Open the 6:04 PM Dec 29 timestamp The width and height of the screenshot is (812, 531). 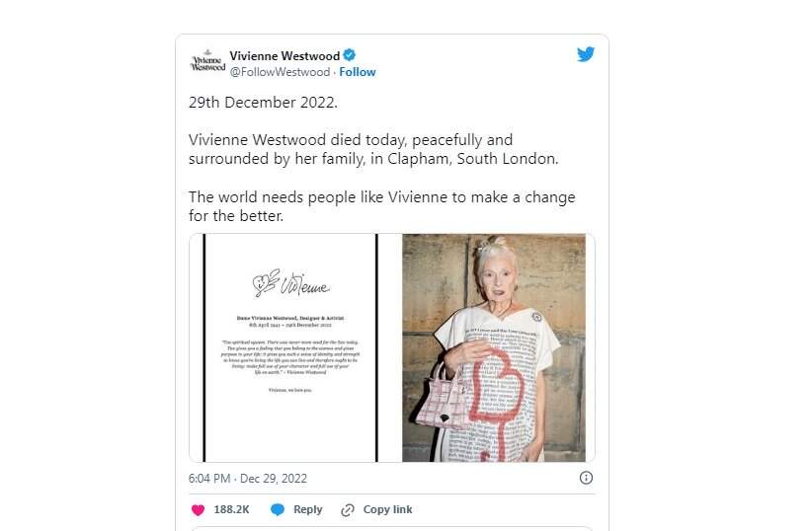(x=248, y=479)
